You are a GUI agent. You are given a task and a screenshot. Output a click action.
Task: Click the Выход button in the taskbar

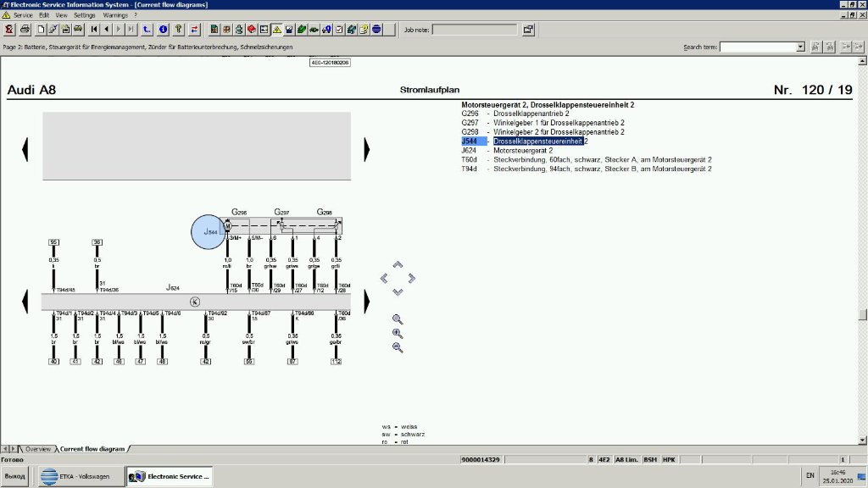tap(14, 476)
